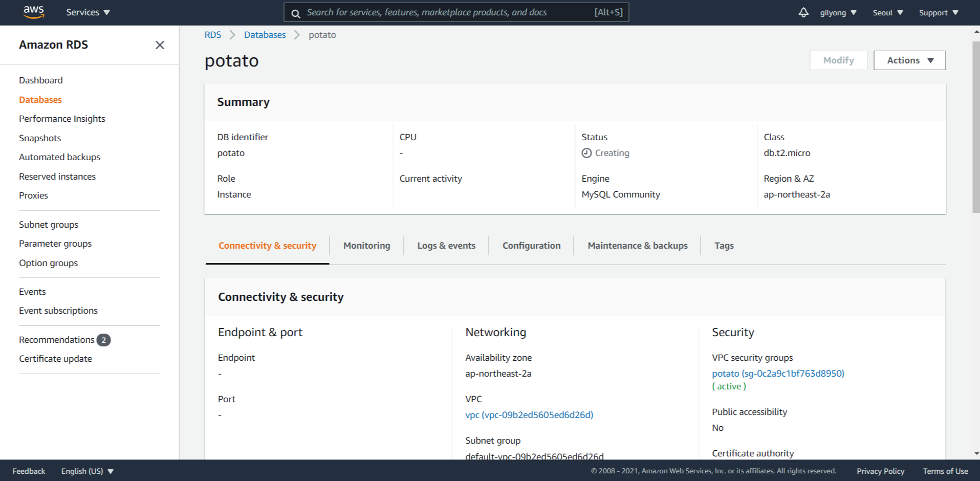The image size is (980, 481).
Task: Click the search magnifier icon
Action: (x=295, y=13)
